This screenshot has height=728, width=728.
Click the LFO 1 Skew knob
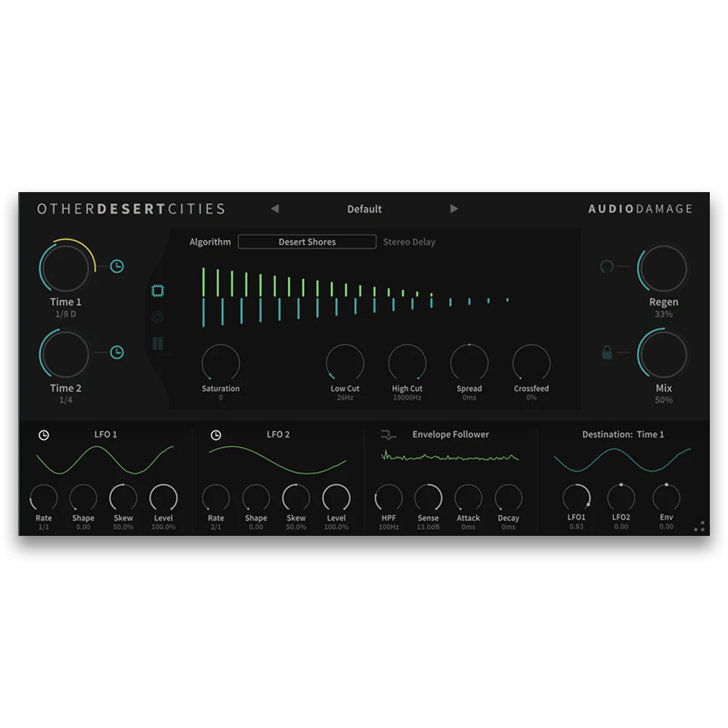click(x=123, y=497)
